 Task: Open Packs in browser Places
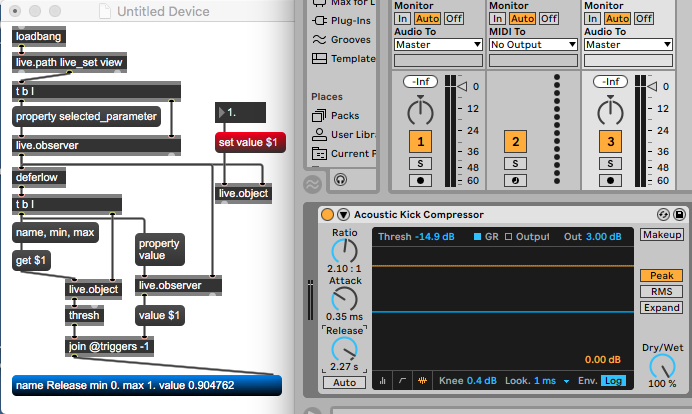pos(342,115)
